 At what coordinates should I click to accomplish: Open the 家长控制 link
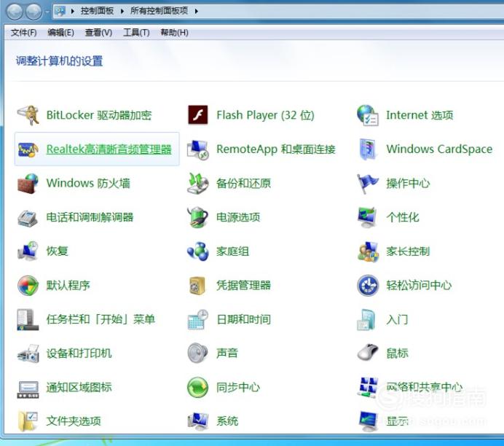pos(408,251)
